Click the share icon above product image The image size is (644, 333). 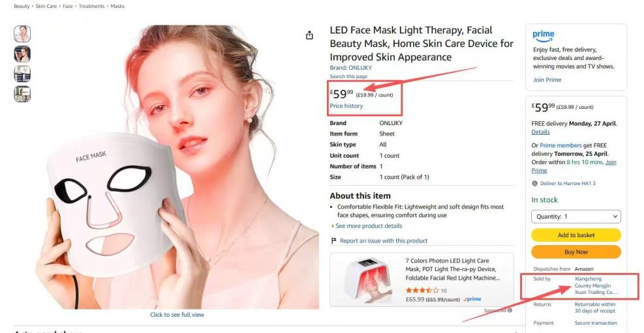tap(309, 35)
